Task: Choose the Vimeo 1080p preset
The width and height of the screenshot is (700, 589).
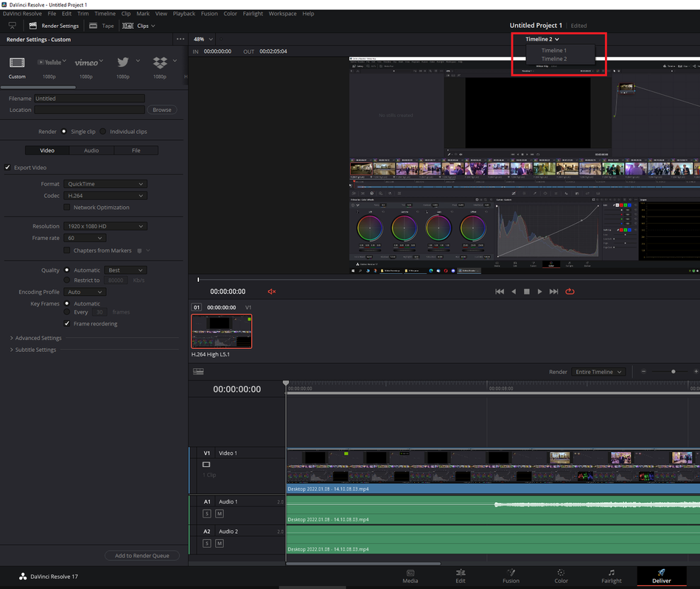Action: [x=88, y=63]
